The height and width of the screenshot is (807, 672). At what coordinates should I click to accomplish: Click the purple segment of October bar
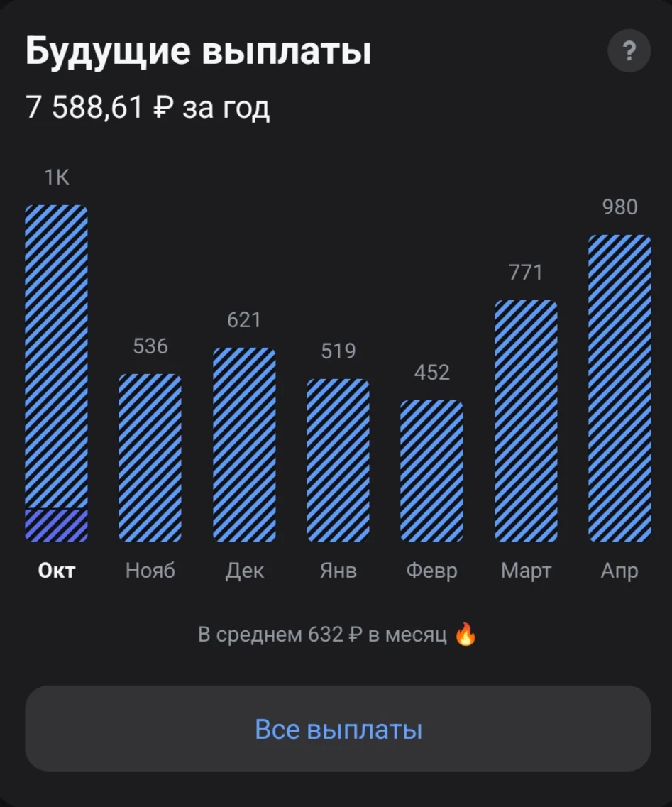coord(57,525)
